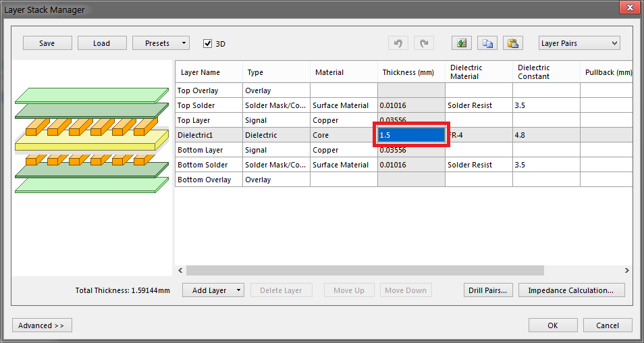
Task: Click the redo arrow icon
Action: pyautogui.click(x=423, y=43)
